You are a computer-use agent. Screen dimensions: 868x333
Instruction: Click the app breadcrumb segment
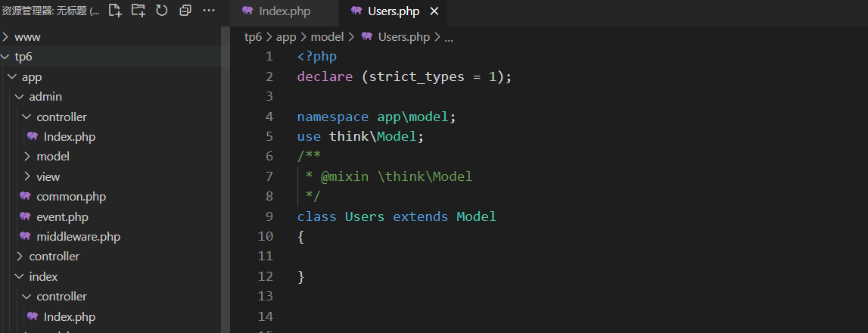pos(286,37)
